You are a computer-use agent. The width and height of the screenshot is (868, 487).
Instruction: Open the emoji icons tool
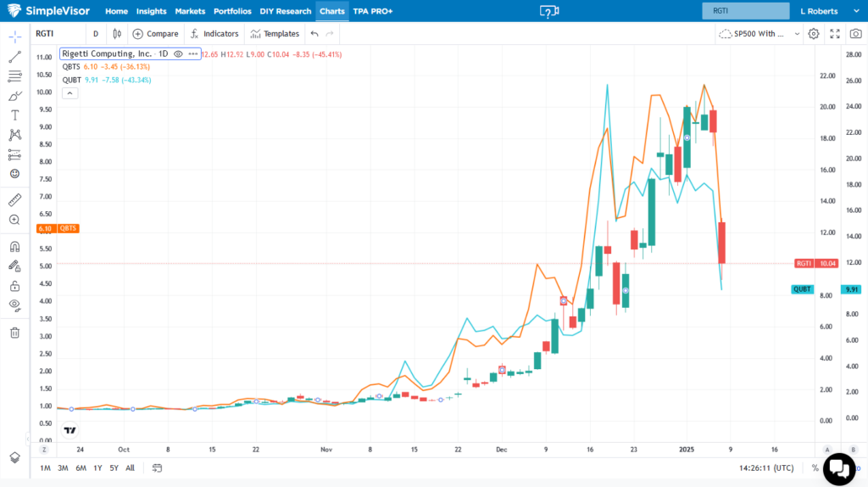point(15,174)
